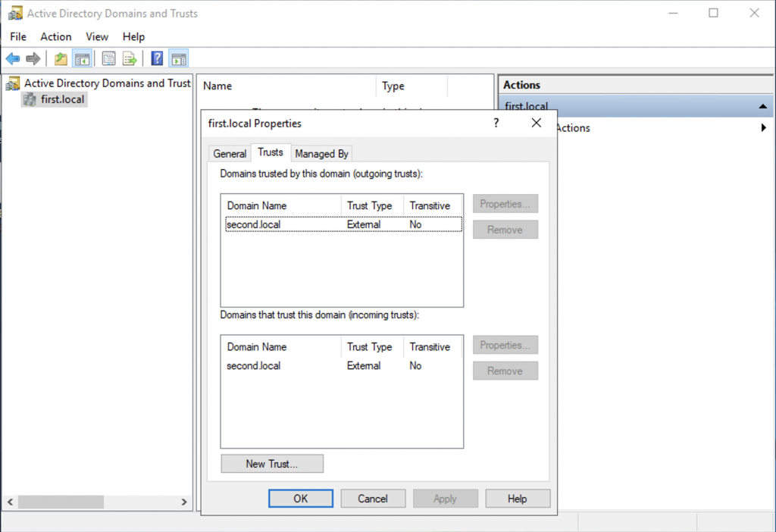Click Trust Type header in outgoing trusts
This screenshot has width=776, height=532.
point(372,205)
